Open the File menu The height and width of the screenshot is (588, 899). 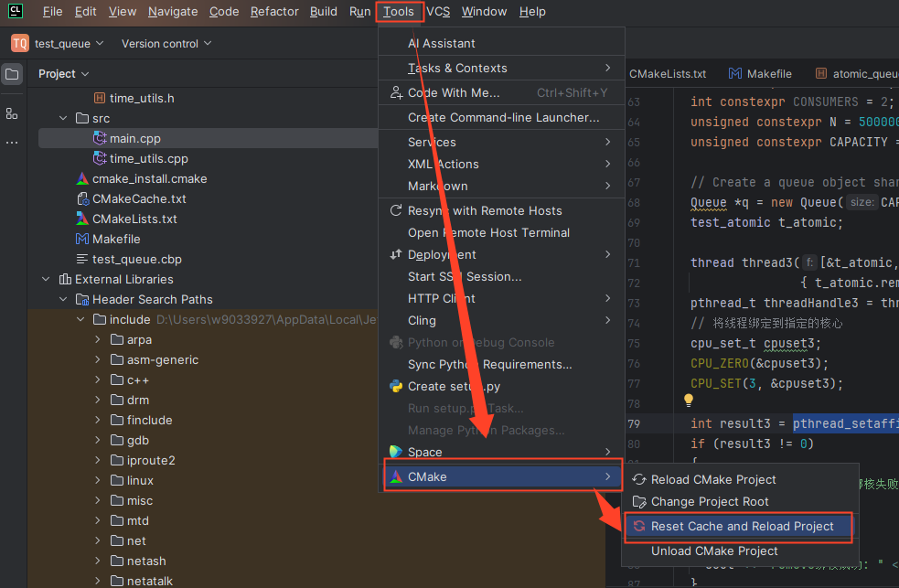[x=52, y=12]
